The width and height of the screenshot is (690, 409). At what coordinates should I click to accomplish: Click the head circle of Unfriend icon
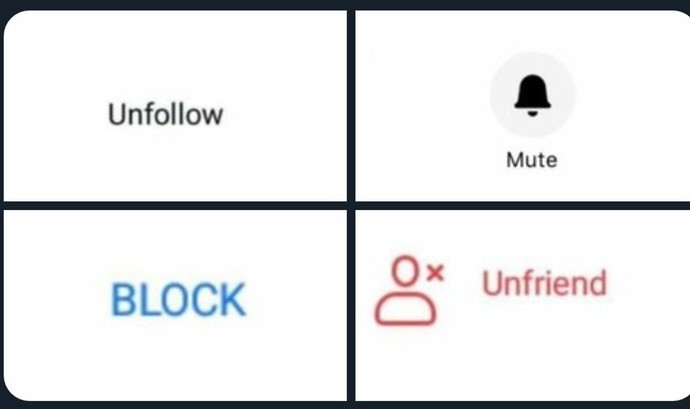click(x=404, y=270)
